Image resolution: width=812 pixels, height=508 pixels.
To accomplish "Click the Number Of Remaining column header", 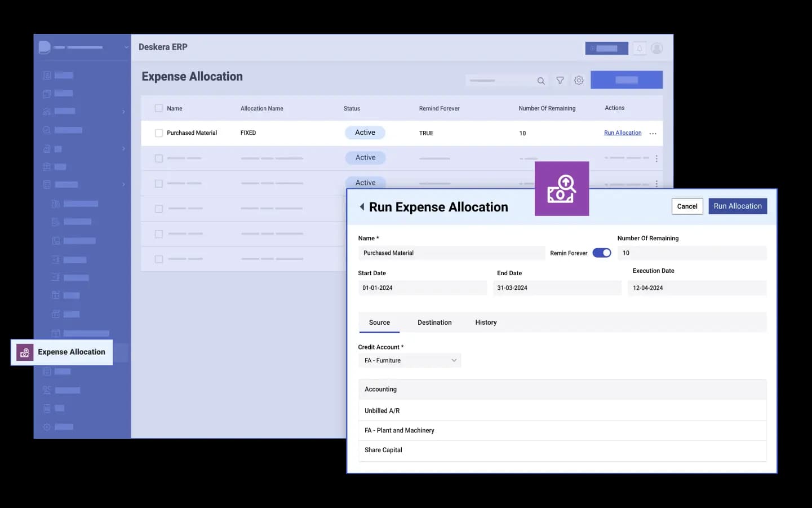I will 547,109.
